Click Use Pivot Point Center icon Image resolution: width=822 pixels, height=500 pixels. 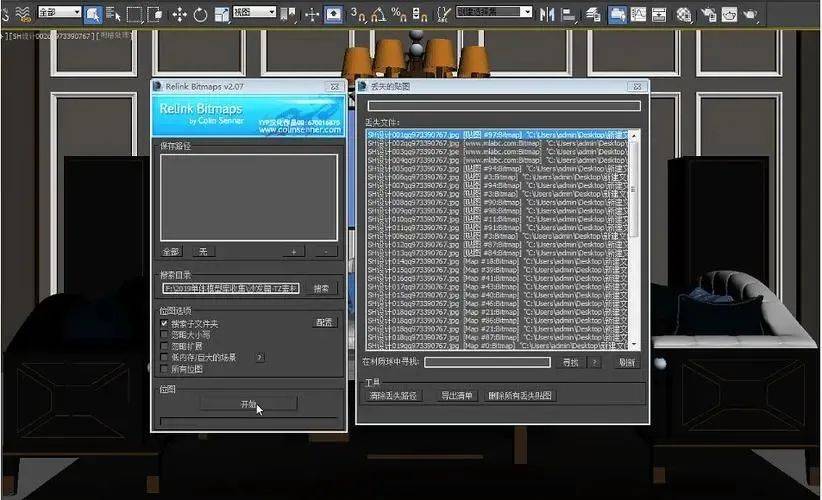point(288,14)
